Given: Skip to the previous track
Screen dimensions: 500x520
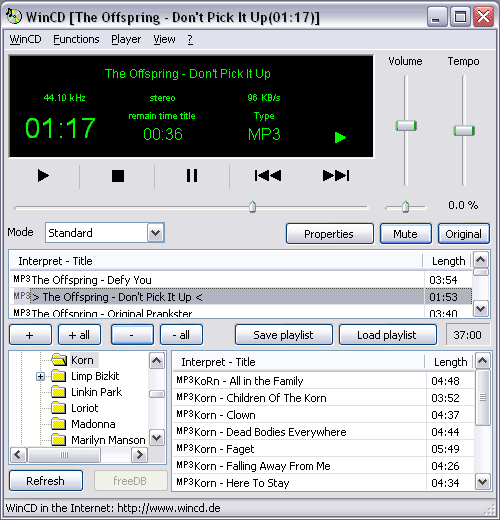Looking at the screenshot, I should coord(268,176).
